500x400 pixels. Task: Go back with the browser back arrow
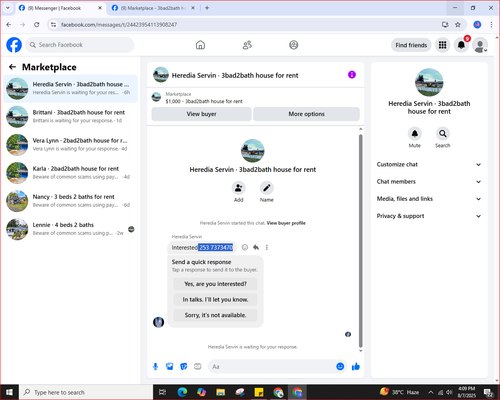9,25
